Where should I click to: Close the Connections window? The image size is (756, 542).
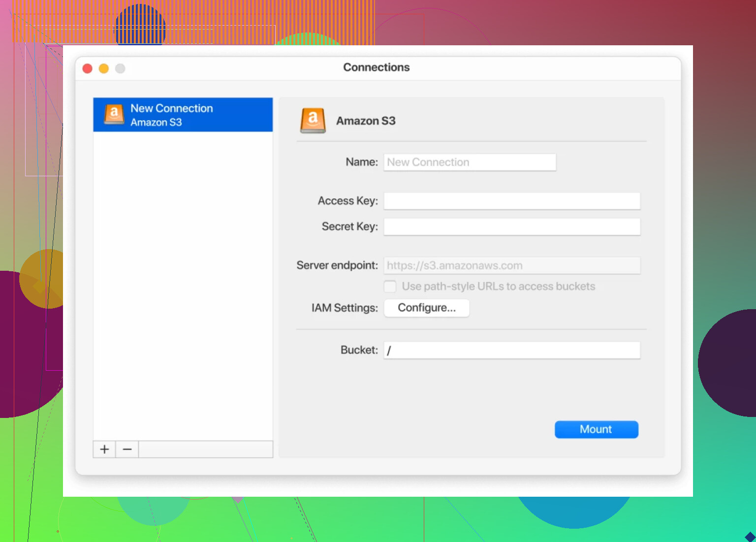[x=88, y=68]
